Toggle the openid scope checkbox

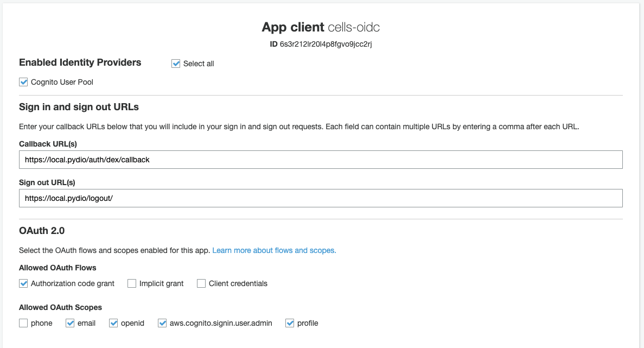point(114,324)
